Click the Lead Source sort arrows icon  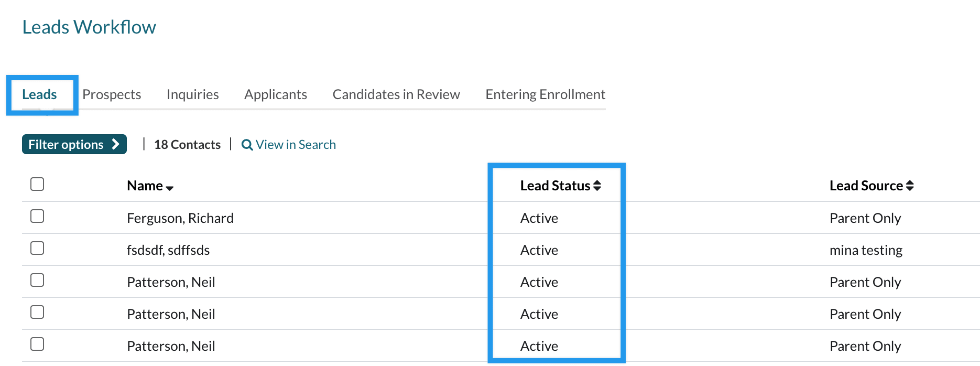click(910, 186)
